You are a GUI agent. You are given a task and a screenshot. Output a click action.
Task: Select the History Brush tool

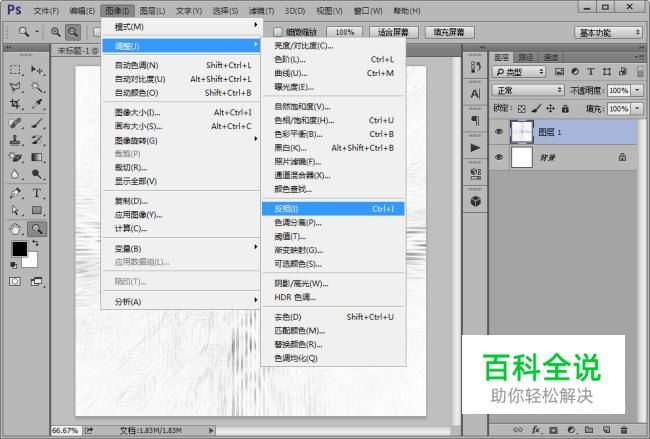click(37, 140)
